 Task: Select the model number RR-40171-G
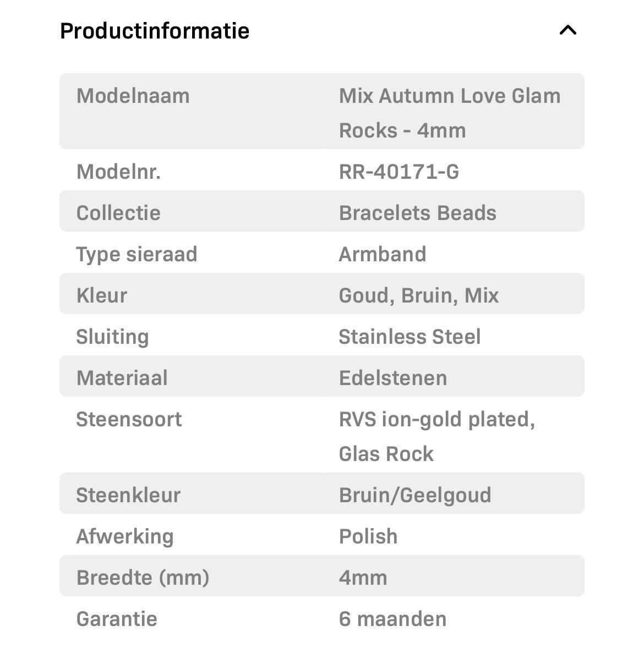[x=399, y=172]
